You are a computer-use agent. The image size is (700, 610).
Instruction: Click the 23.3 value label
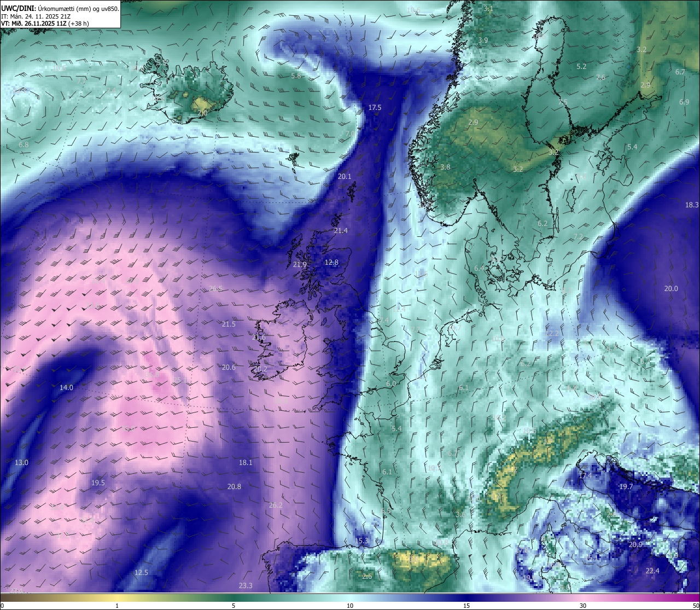[x=246, y=586]
